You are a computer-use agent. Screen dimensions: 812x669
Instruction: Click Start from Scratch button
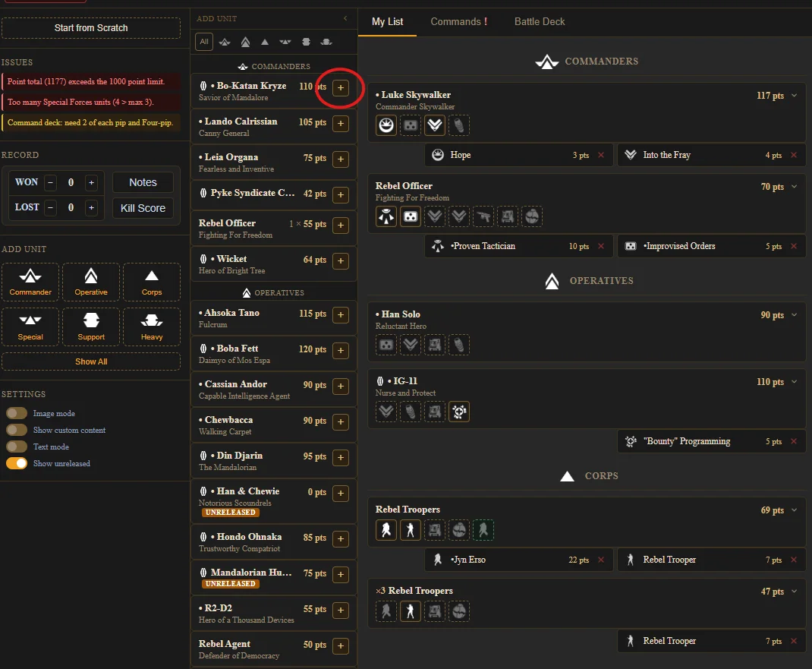click(x=91, y=28)
